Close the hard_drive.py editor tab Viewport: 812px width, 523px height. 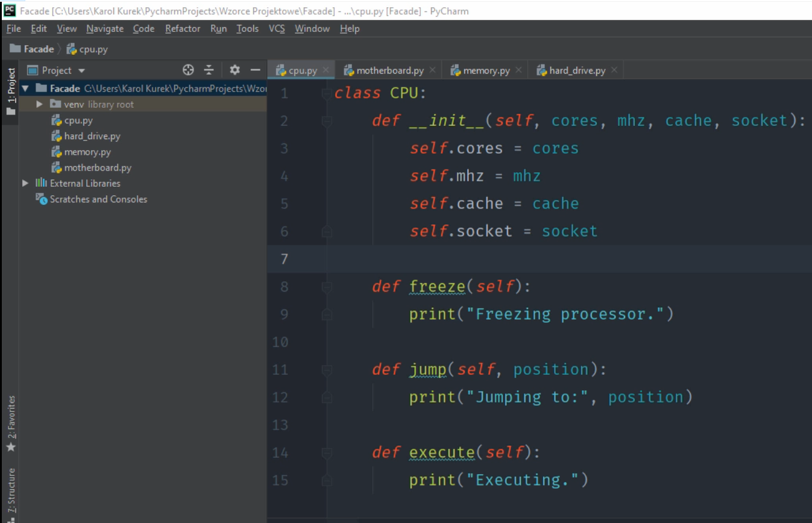point(614,70)
